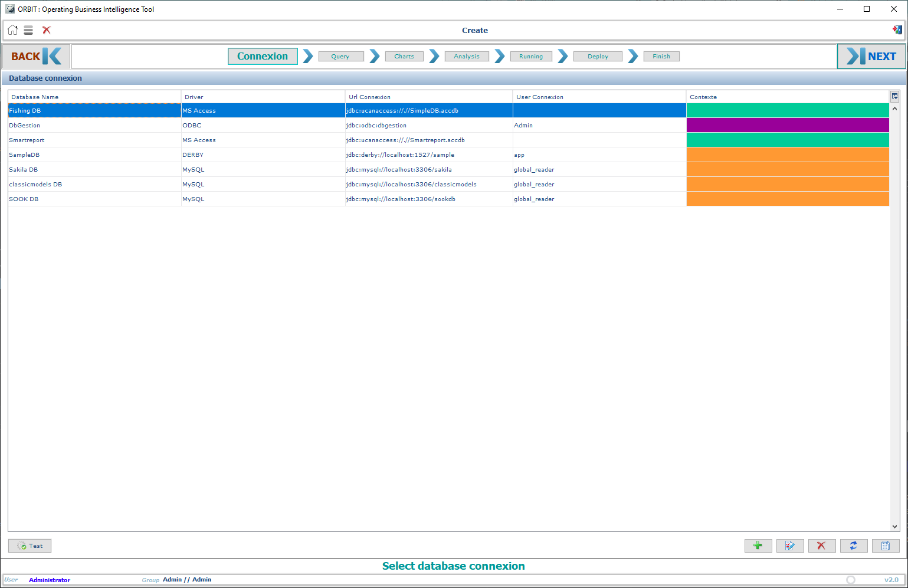Copy connexion using the documents icon

click(886, 546)
